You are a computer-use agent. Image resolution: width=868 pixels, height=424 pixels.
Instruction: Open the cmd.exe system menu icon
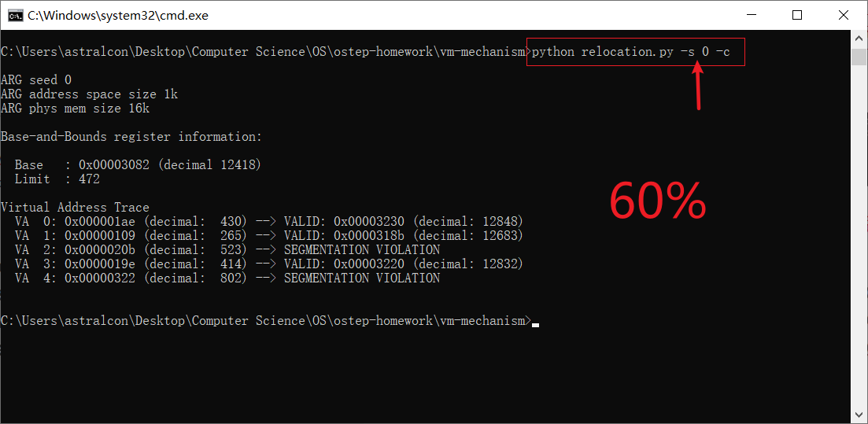point(15,15)
